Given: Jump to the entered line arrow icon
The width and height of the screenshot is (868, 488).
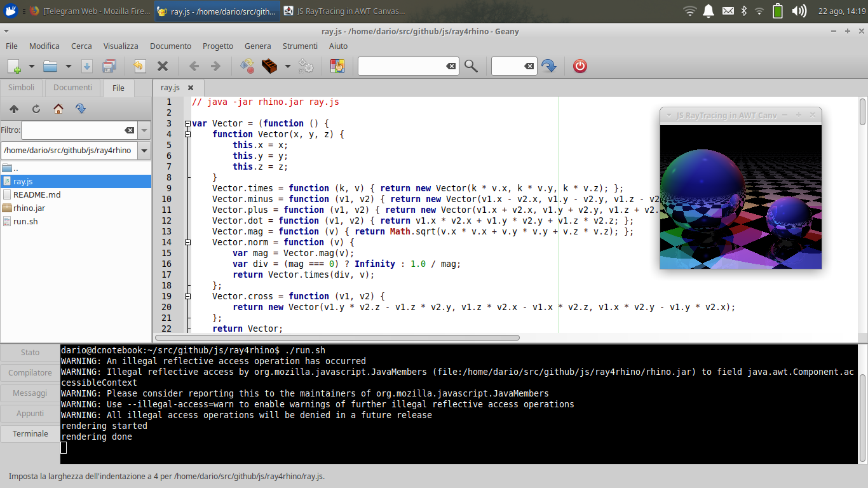Looking at the screenshot, I should tap(548, 66).
